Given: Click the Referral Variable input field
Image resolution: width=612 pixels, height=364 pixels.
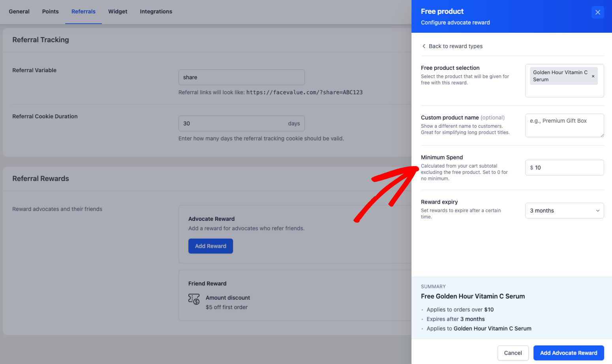Looking at the screenshot, I should [x=241, y=77].
